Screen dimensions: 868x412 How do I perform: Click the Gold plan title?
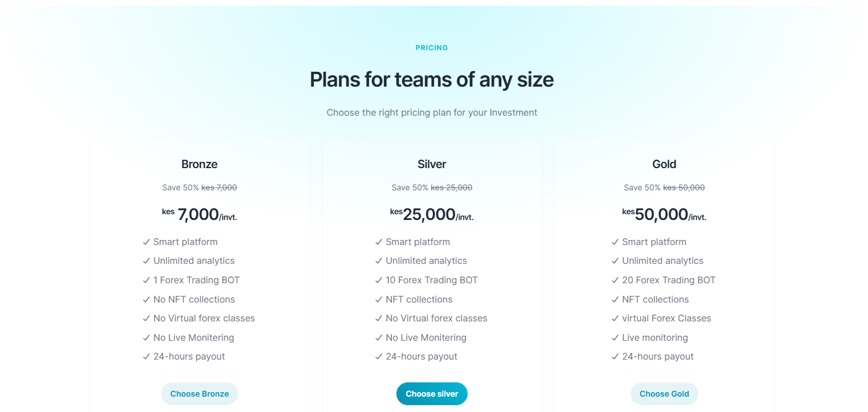coord(664,164)
